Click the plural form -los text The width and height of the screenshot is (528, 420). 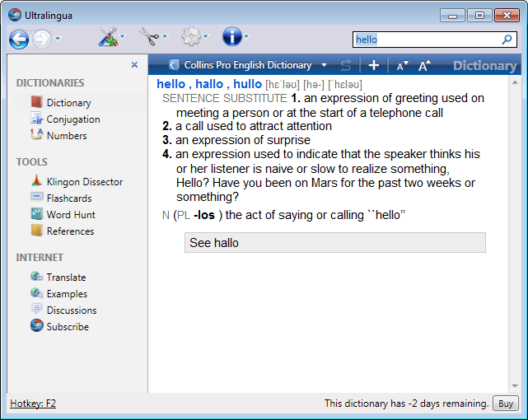coord(204,215)
